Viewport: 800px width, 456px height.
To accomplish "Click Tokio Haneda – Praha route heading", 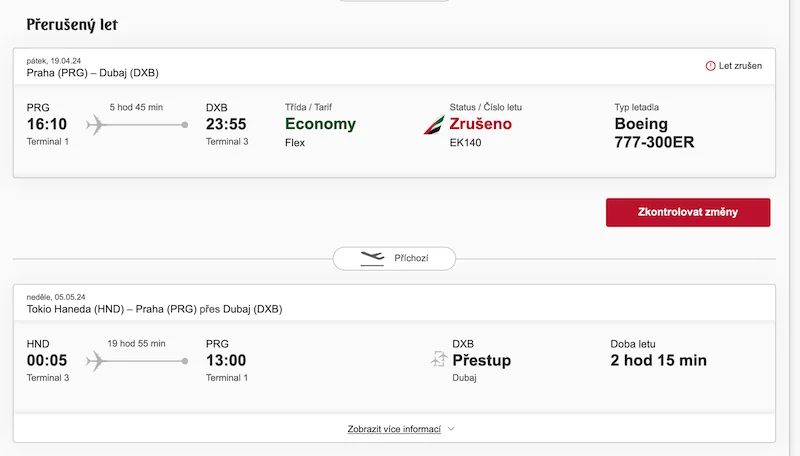I will (154, 309).
